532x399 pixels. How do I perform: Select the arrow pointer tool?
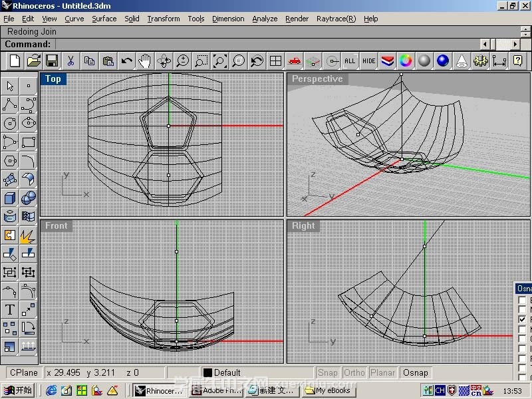(10, 86)
